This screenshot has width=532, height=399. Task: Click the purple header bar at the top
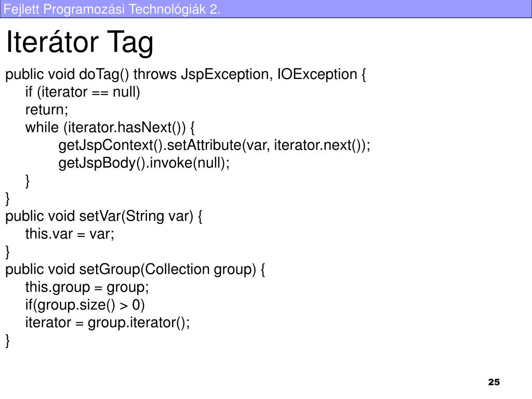pyautogui.click(x=266, y=9)
